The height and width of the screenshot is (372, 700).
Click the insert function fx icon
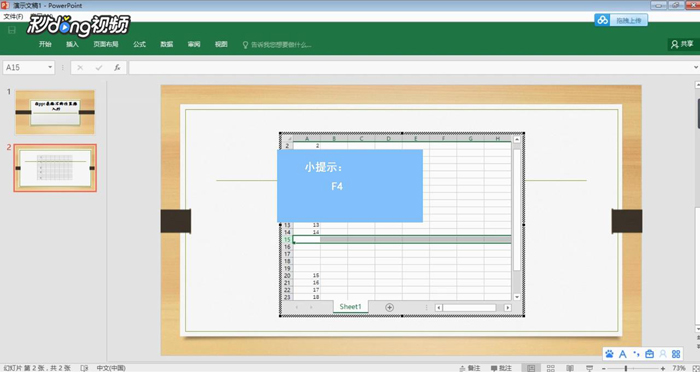point(117,67)
